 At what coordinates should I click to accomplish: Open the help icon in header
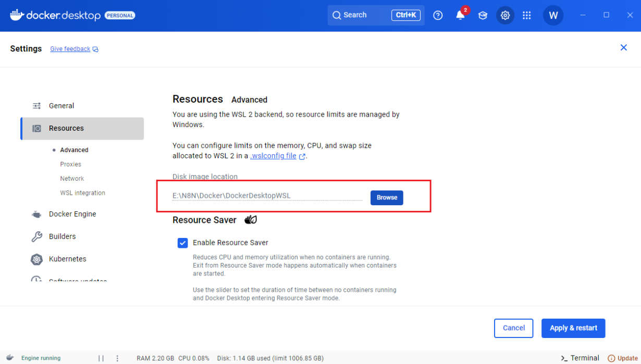click(x=438, y=15)
